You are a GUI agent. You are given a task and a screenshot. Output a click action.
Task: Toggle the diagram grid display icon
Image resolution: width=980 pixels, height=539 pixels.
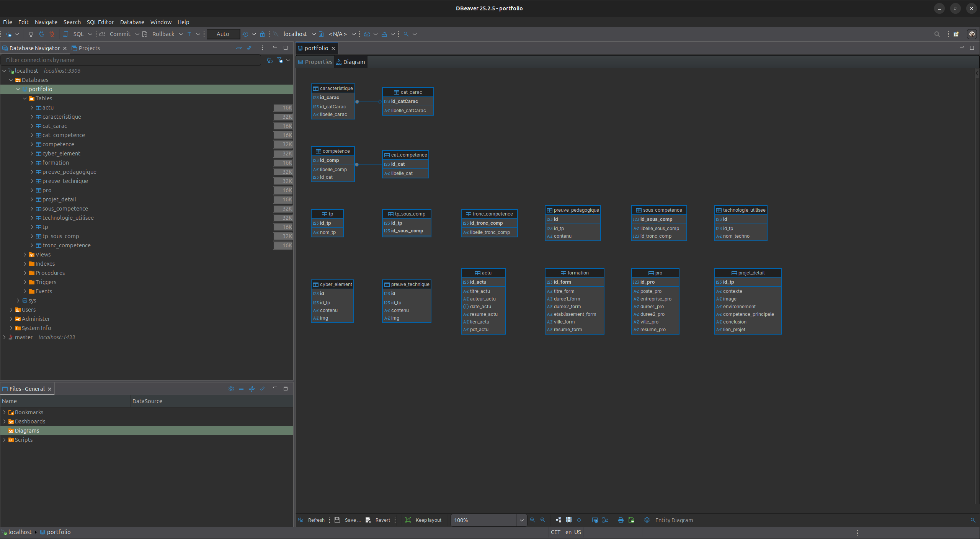pos(568,520)
